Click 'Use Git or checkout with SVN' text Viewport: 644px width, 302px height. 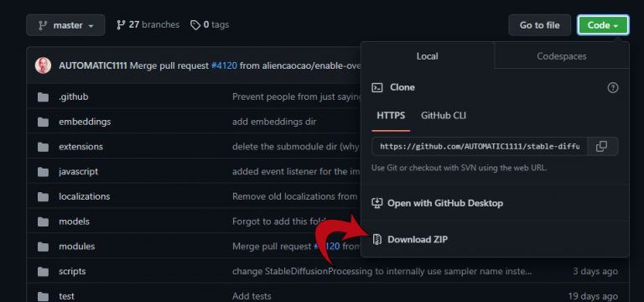(x=460, y=168)
